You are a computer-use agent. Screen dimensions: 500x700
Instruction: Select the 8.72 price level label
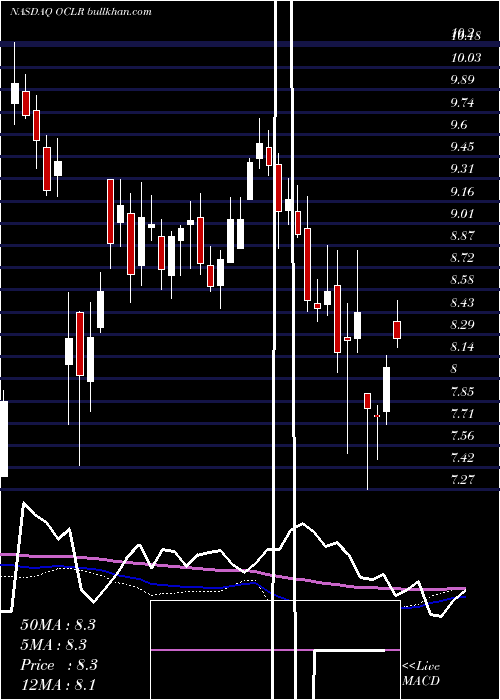click(462, 258)
